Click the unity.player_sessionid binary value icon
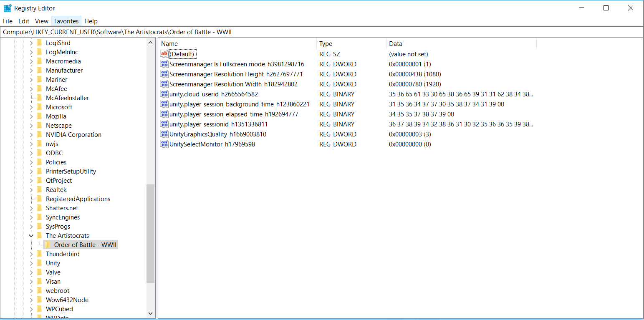Screen dimensions: 644x320 (164, 124)
